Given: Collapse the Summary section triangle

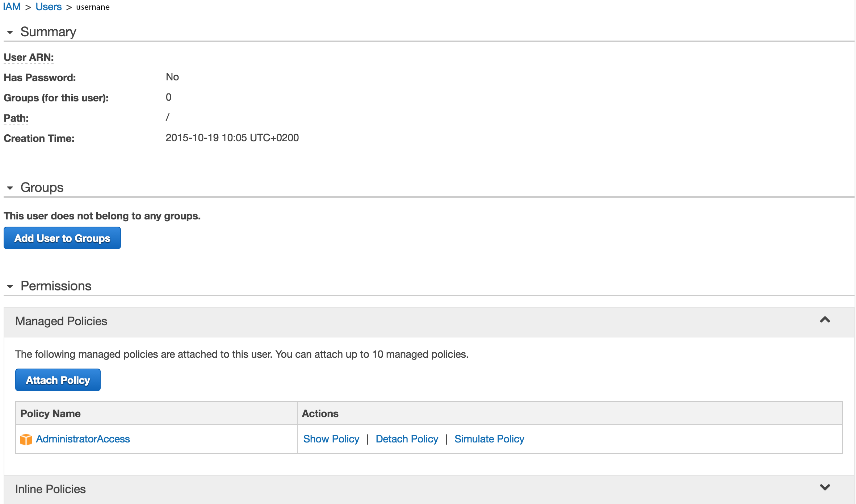Looking at the screenshot, I should (x=10, y=32).
